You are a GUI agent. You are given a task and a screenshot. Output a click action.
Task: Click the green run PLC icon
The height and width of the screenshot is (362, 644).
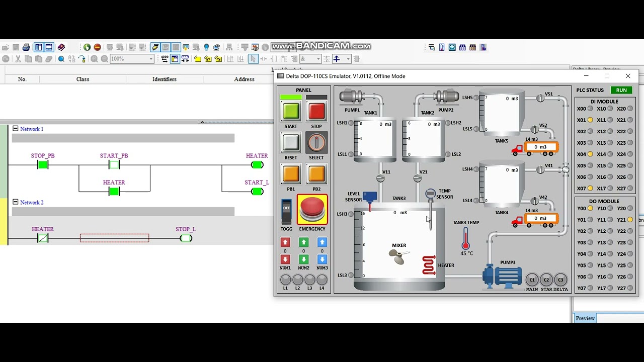click(x=87, y=47)
